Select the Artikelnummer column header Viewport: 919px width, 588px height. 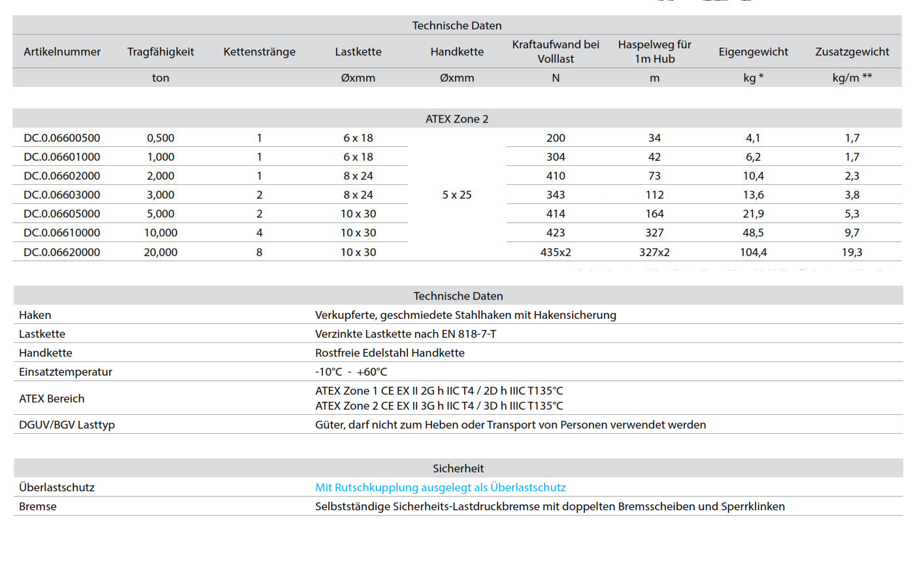(62, 52)
